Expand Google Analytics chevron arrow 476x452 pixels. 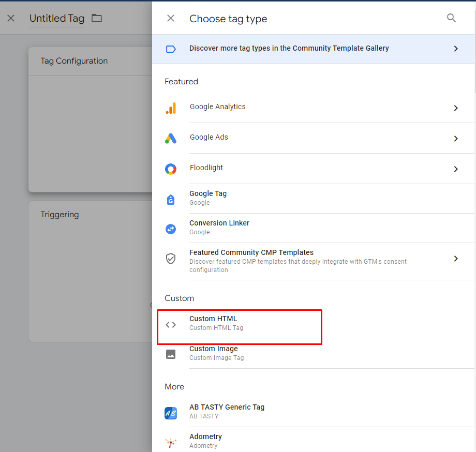456,108
